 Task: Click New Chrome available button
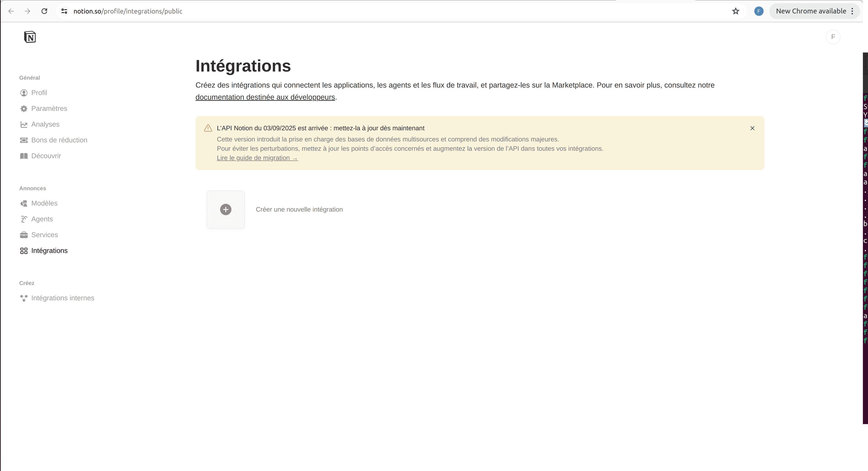coord(811,11)
